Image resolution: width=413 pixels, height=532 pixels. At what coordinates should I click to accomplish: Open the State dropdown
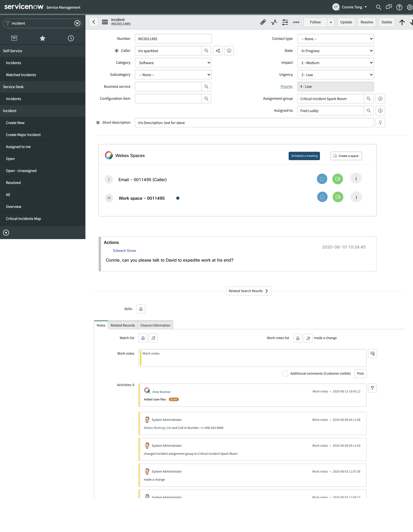(335, 51)
